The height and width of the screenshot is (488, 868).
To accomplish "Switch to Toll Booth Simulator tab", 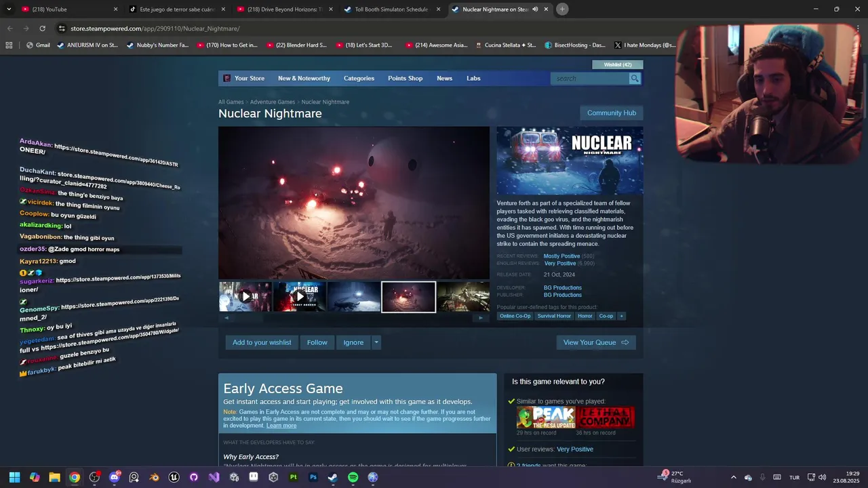I will (391, 9).
